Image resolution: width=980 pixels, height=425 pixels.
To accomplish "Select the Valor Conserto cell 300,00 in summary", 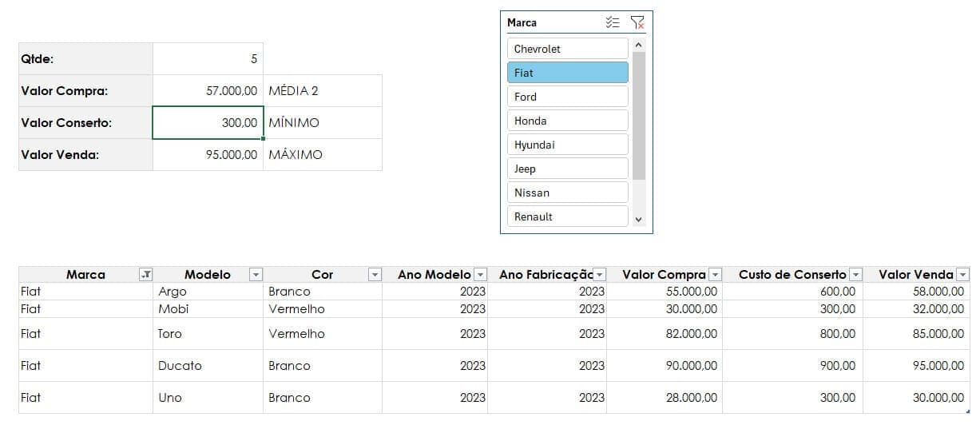I will click(208, 123).
